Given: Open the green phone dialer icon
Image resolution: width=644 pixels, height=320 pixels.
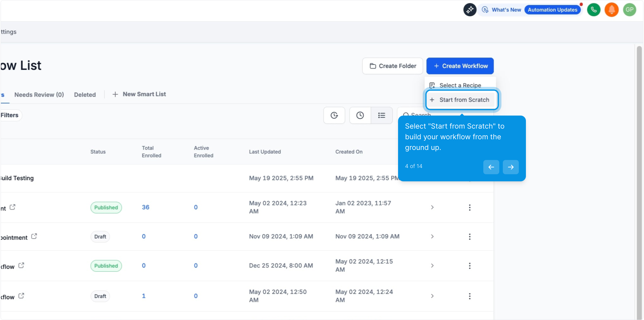Looking at the screenshot, I should [x=594, y=10].
